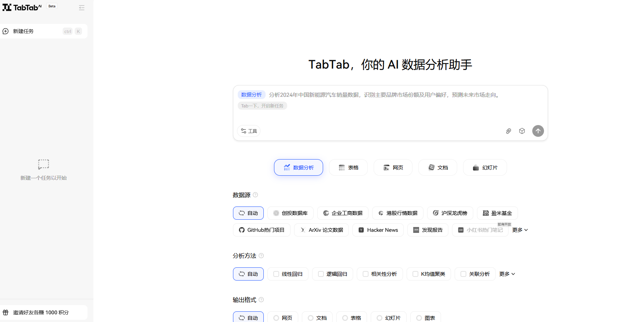The image size is (644, 322).
Task: Expand 更多 data sources dropdown
Action: coord(520,230)
